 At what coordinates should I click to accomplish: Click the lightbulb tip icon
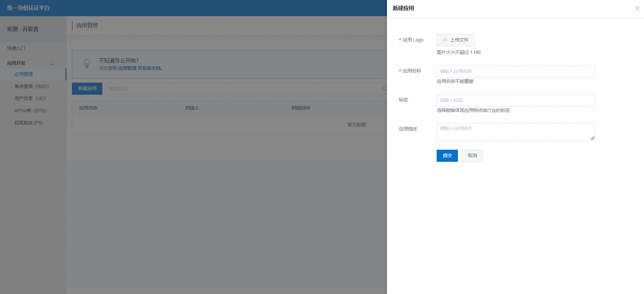pyautogui.click(x=87, y=64)
